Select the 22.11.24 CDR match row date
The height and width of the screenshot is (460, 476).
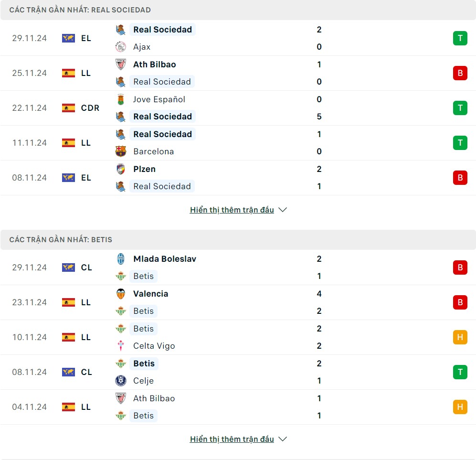point(30,108)
